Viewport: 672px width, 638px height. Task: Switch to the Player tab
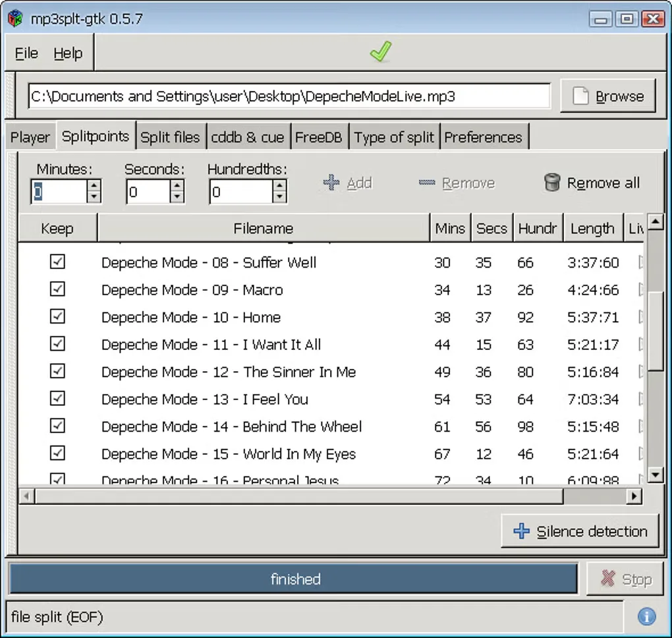coord(30,137)
